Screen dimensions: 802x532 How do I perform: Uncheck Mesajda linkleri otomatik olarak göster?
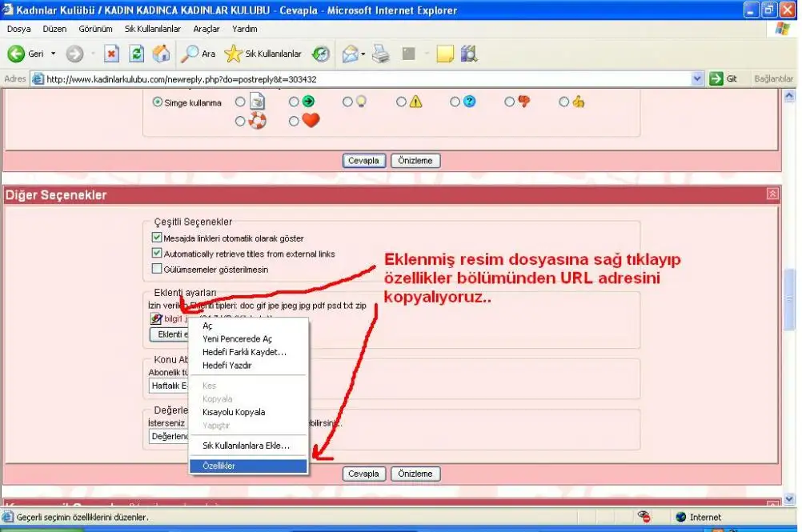[157, 238]
